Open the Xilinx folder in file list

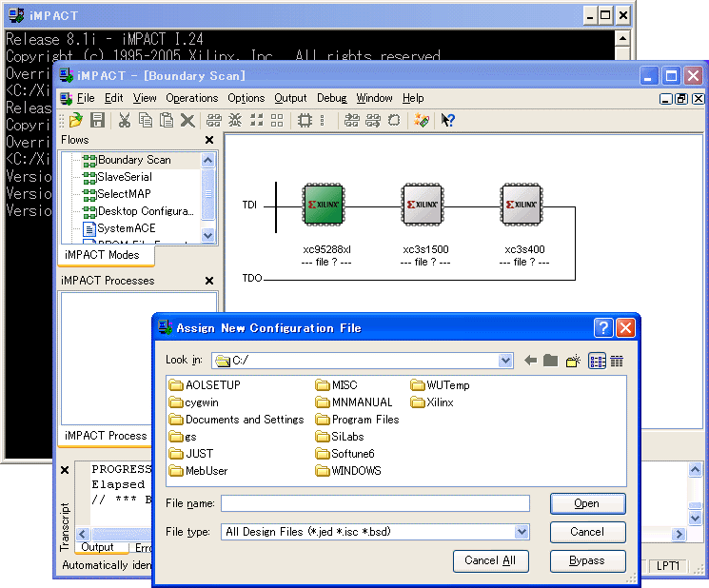pos(440,402)
